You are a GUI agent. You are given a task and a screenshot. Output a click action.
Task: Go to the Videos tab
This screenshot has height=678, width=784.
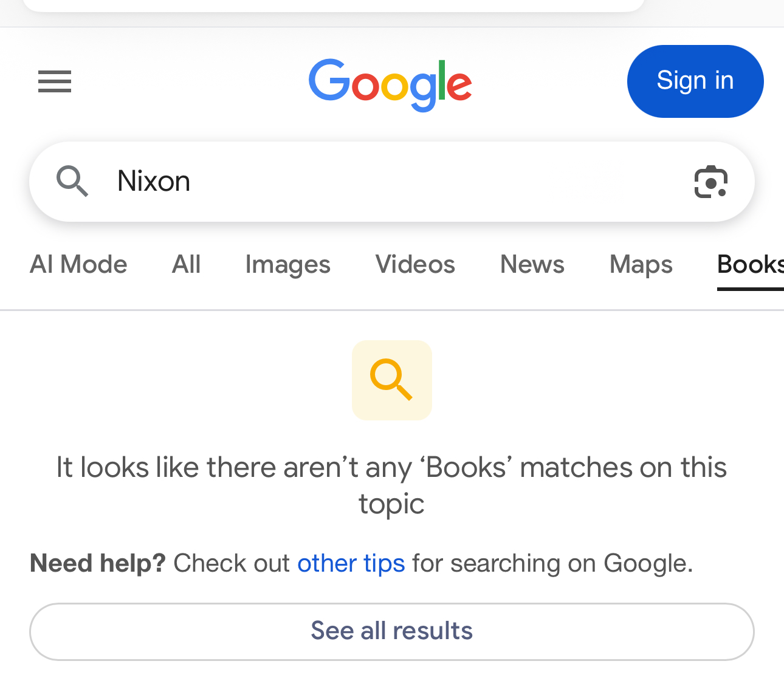coord(415,265)
